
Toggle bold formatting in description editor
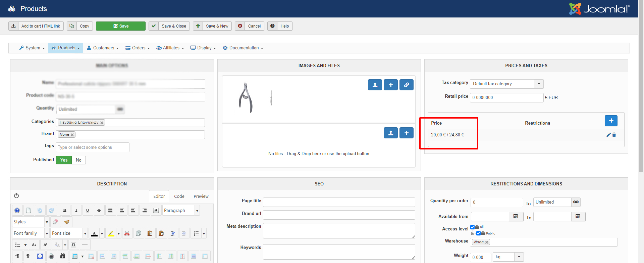[x=65, y=211]
